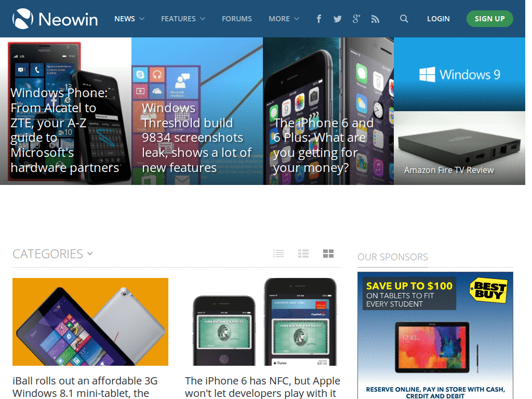Open the RSS feed icon
The width and height of the screenshot is (532, 399).
[x=375, y=19]
